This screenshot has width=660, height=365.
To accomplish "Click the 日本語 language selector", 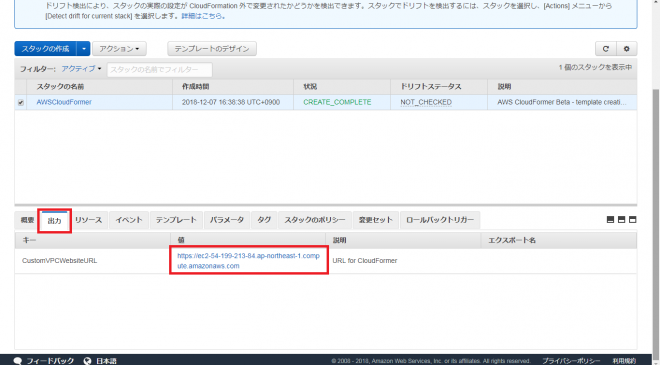I will [106, 361].
